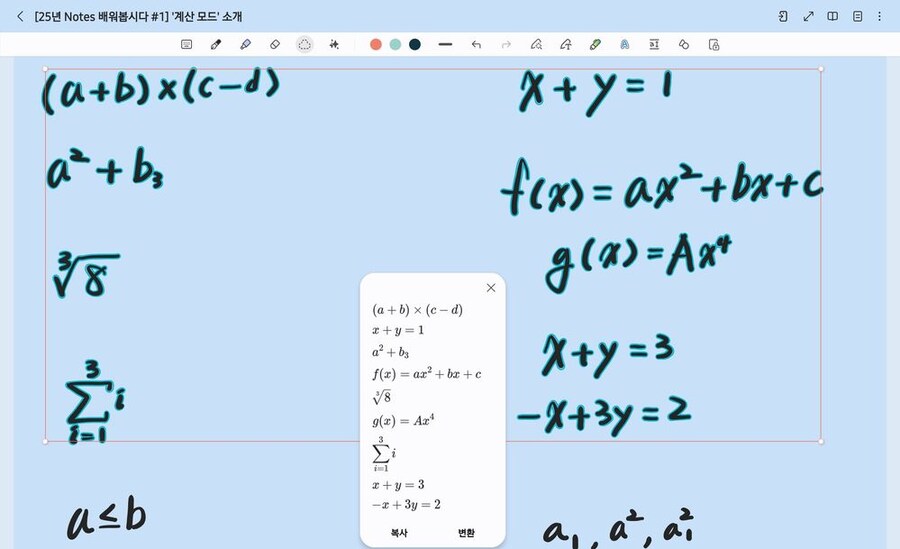Image resolution: width=900 pixels, height=549 pixels.
Task: Click the 복사 (copy) button
Action: click(399, 533)
